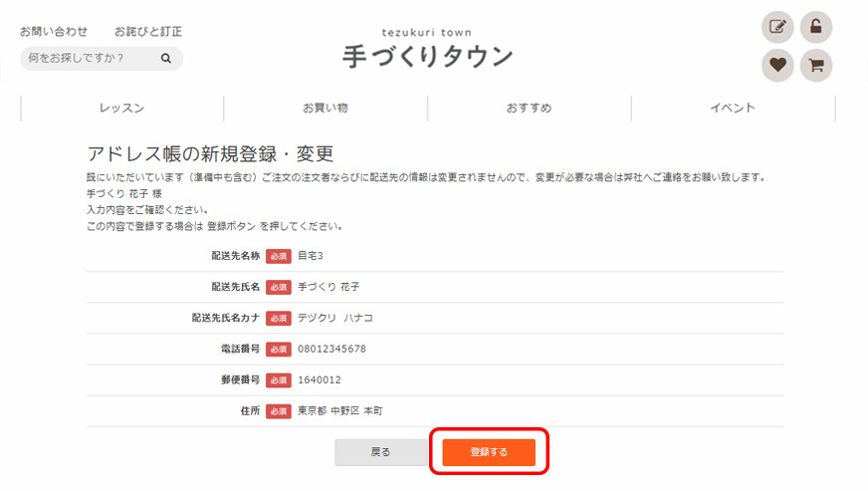This screenshot has height=491, width=868.
Task: Click the pencil edit icon in header
Action: point(777,27)
